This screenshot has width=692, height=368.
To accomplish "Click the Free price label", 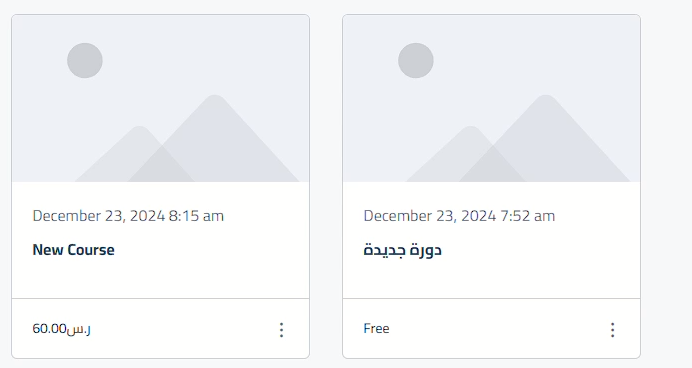I will tap(376, 328).
